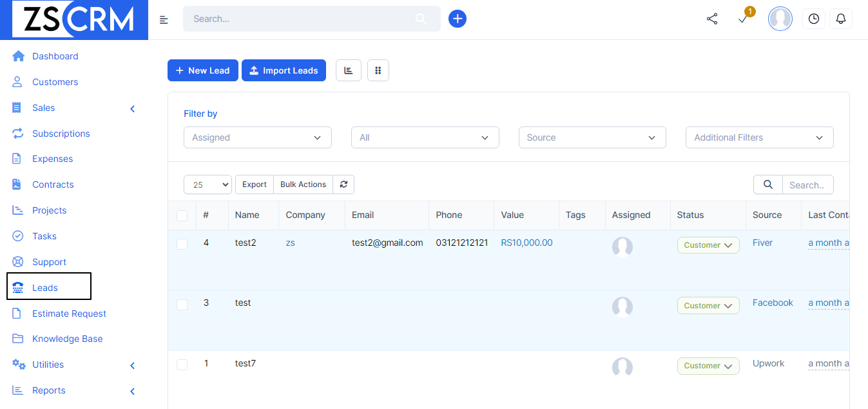The height and width of the screenshot is (409, 868).
Task: Expand the Source filter dropdown
Action: pyautogui.click(x=592, y=137)
